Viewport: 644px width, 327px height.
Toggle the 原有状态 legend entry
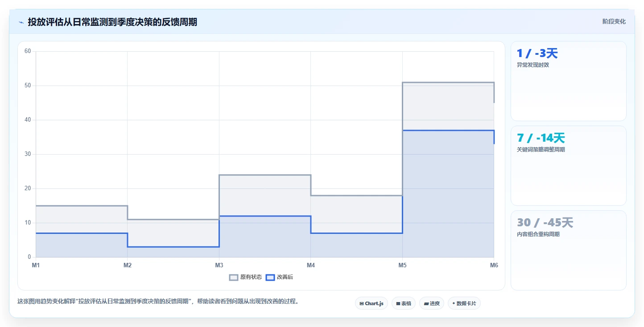click(246, 277)
